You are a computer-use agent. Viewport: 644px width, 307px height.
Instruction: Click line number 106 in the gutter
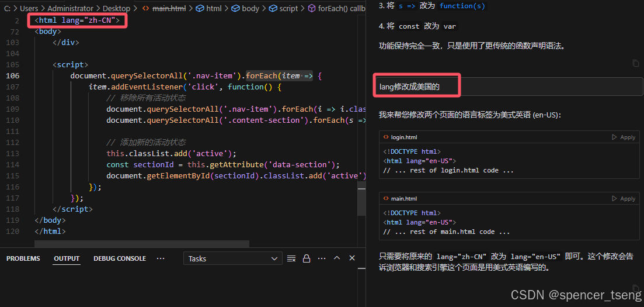(13, 75)
